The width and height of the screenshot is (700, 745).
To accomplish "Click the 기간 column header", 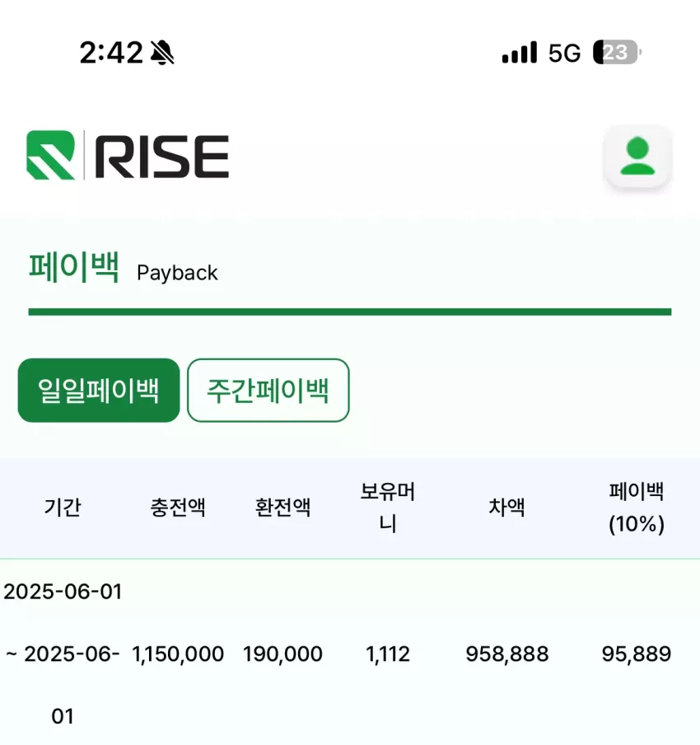I will (63, 507).
